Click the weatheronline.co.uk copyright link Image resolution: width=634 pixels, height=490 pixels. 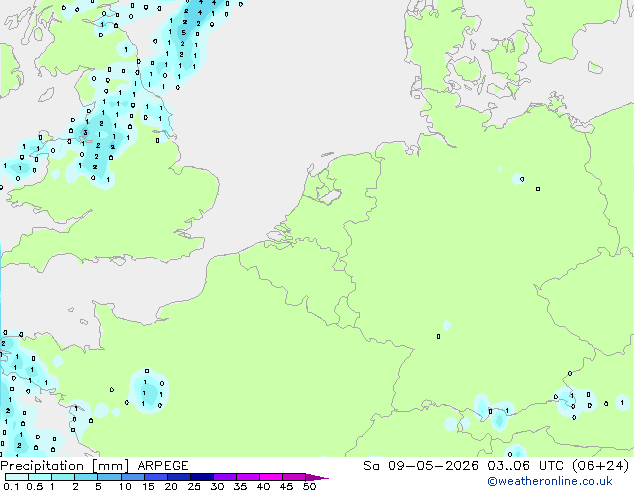(x=549, y=481)
